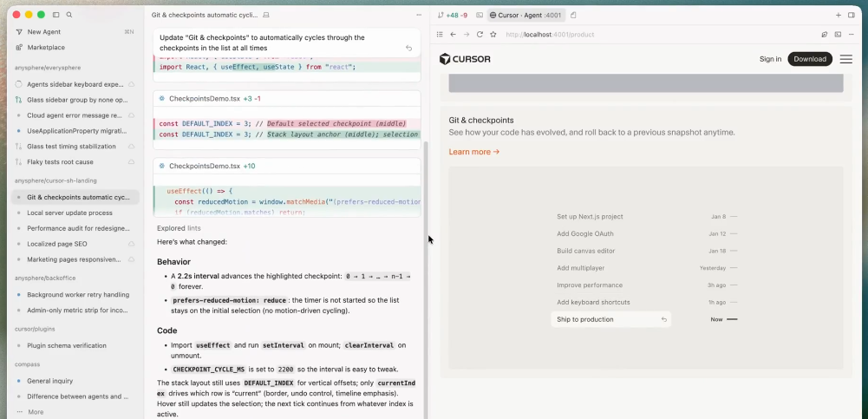Click revert arrow on the prompt message
The width and height of the screenshot is (868, 419).
click(x=408, y=49)
